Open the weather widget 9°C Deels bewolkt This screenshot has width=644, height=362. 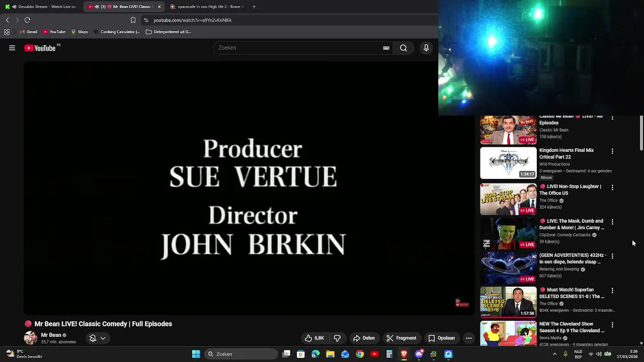(x=24, y=354)
